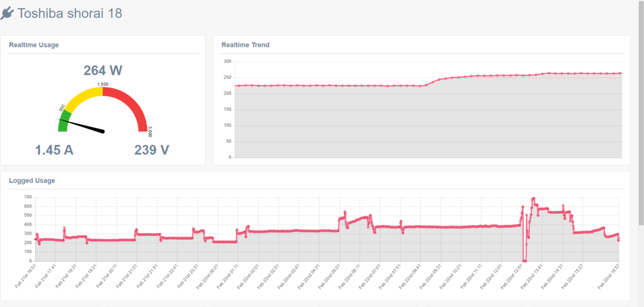Click the 1,500 label on the gauge
The image size is (644, 307).
(x=103, y=84)
